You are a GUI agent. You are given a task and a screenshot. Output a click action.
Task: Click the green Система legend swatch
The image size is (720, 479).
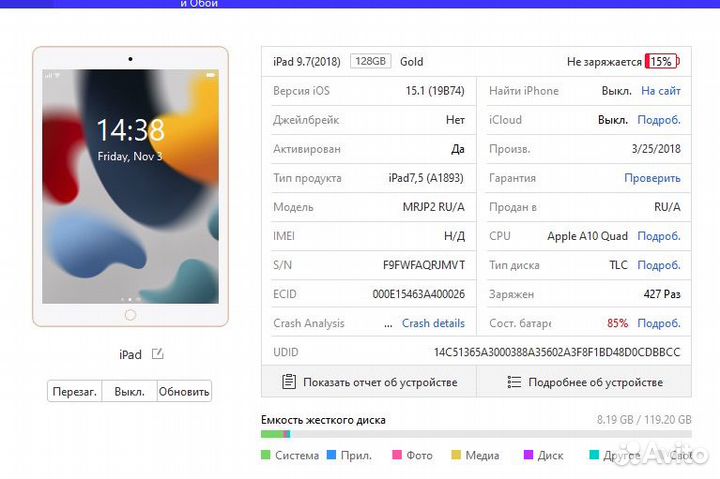pyautogui.click(x=265, y=455)
